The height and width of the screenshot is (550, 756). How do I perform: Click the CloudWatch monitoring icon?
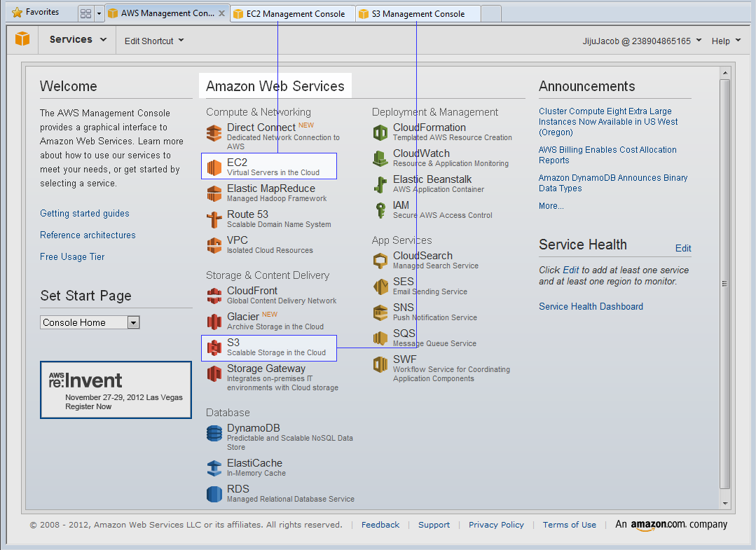(x=380, y=158)
